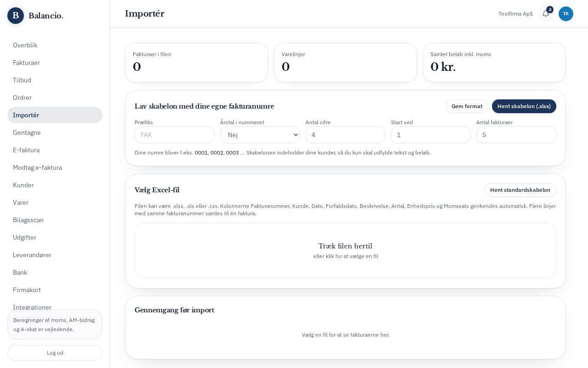Focus the Præfiks input field
This screenshot has width=588, height=368.
coord(175,135)
